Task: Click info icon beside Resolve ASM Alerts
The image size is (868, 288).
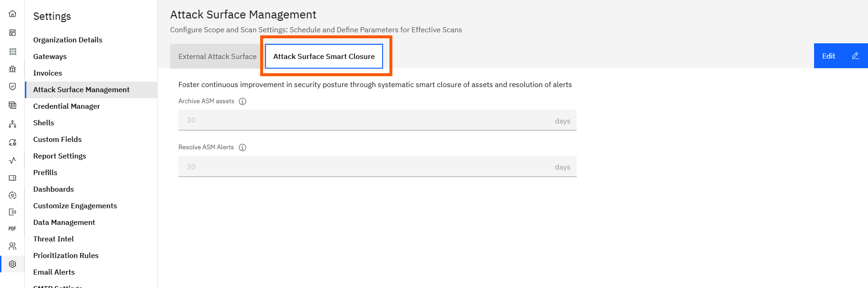Action: click(x=242, y=147)
